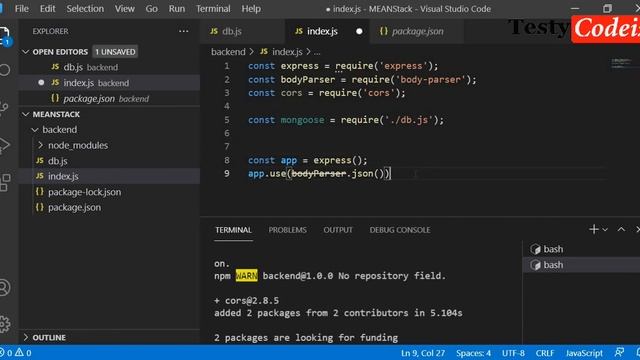This screenshot has height=360, width=640.
Task: Select index.js in the MEANSTACK tree
Action: tap(109, 176)
